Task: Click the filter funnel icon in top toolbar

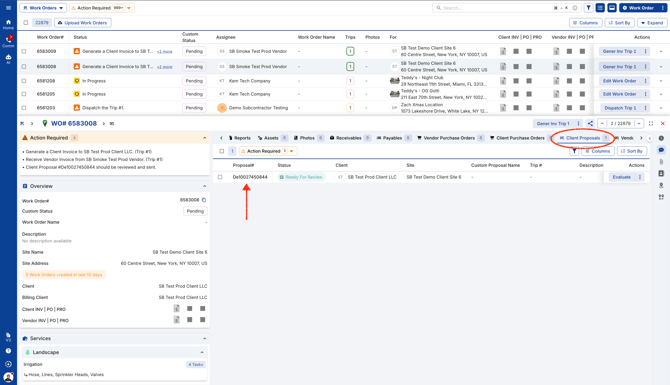Action: [x=588, y=8]
